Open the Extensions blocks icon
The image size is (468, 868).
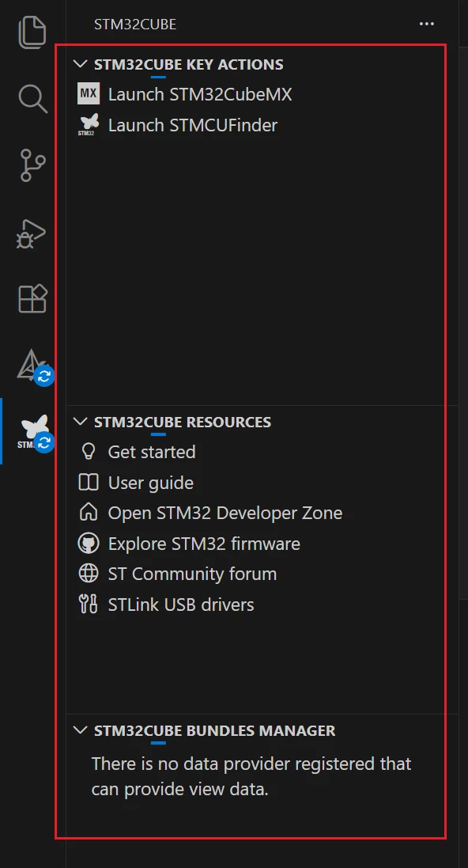[x=32, y=299]
